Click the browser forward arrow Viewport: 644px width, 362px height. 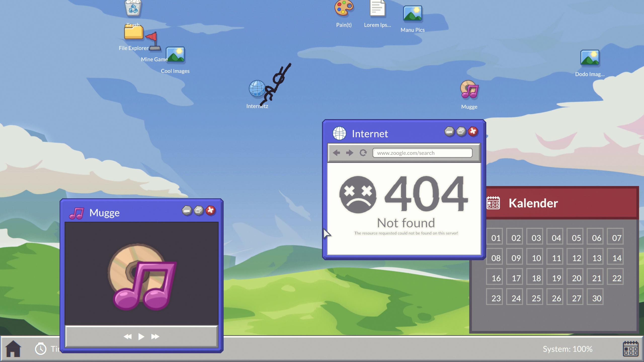click(x=349, y=153)
